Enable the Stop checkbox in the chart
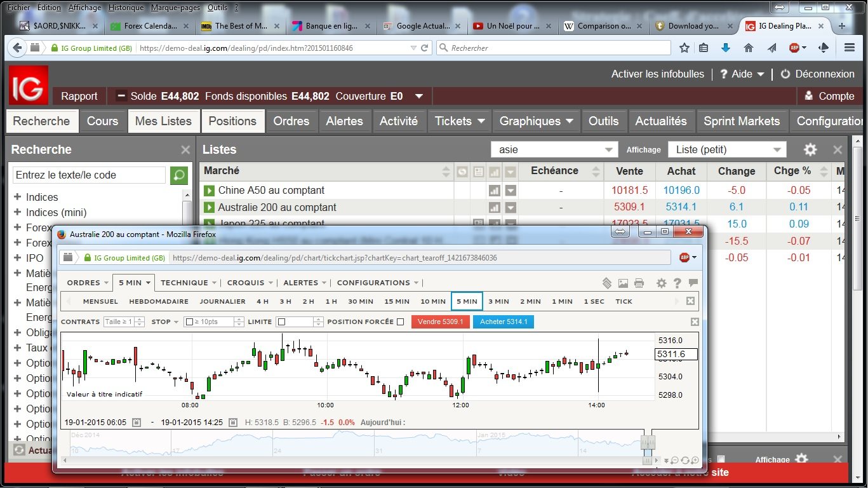 (189, 322)
